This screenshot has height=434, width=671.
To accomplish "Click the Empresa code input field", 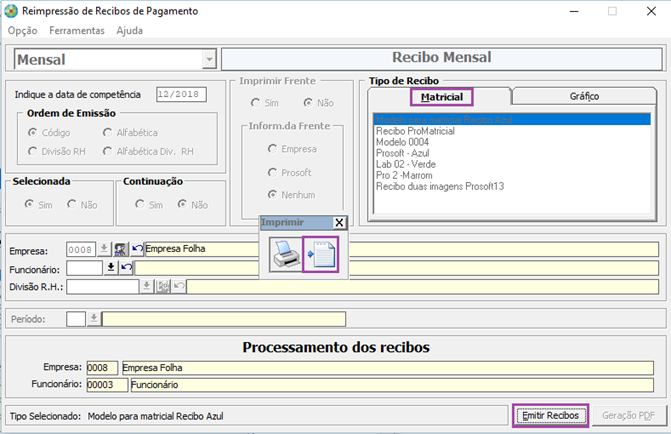I will pos(81,249).
